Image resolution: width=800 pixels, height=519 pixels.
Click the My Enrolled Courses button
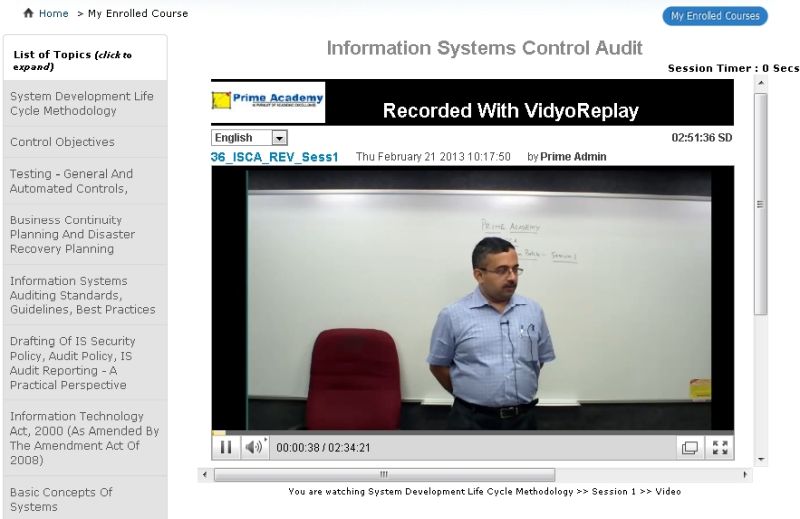pos(714,16)
